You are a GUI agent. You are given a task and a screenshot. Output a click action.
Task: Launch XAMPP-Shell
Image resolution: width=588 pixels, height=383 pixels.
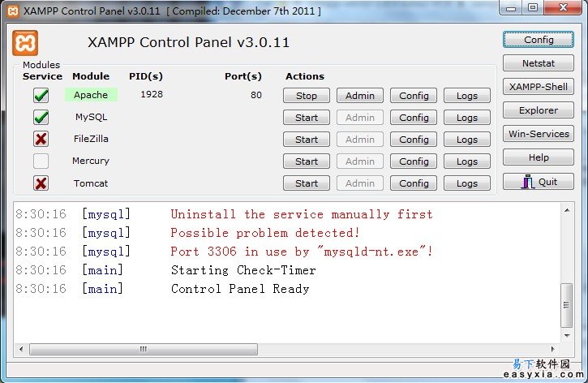pyautogui.click(x=539, y=87)
